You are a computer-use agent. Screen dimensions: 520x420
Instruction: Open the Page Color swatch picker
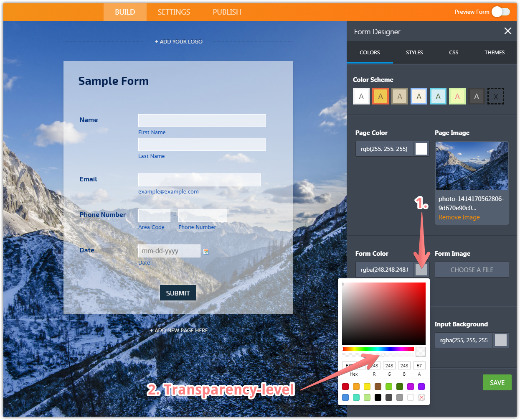click(421, 149)
